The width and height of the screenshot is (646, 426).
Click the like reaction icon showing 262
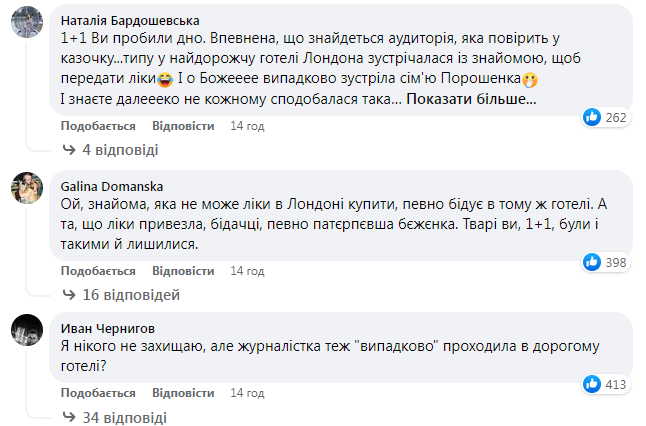click(592, 117)
